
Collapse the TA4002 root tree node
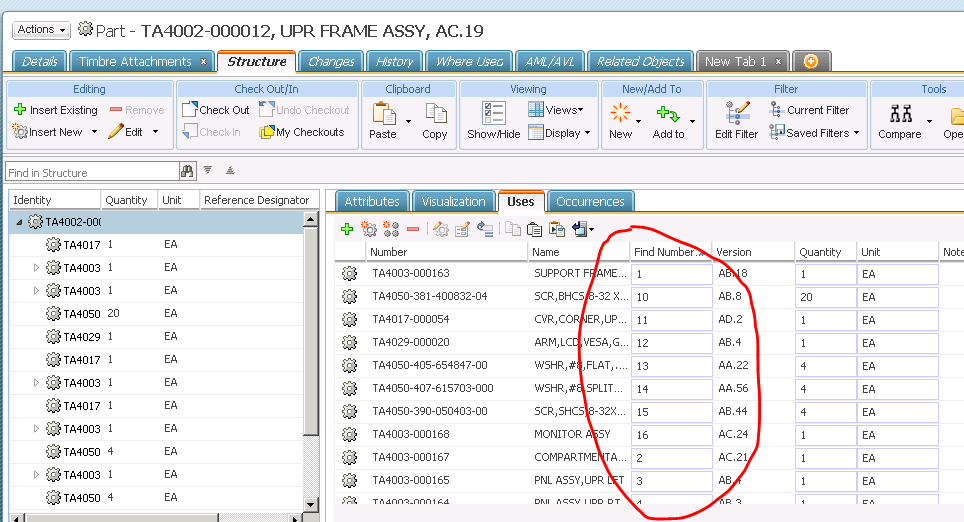click(19, 222)
